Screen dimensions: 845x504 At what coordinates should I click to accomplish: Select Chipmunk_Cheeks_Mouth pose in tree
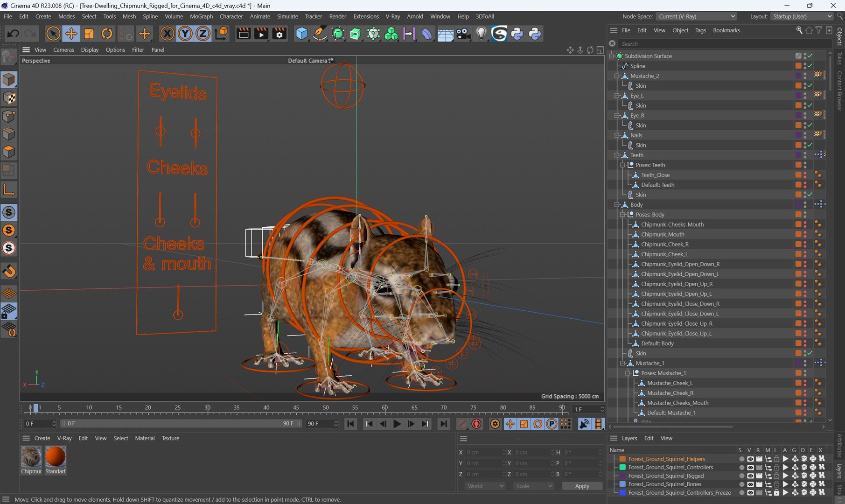pos(672,224)
